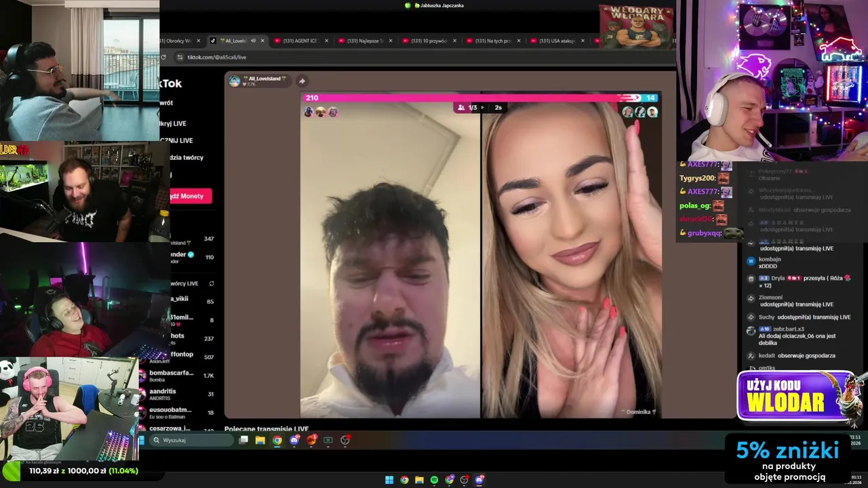This screenshot has height=488, width=868.
Task: Close the 'USA atakuje' tab
Action: point(583,41)
